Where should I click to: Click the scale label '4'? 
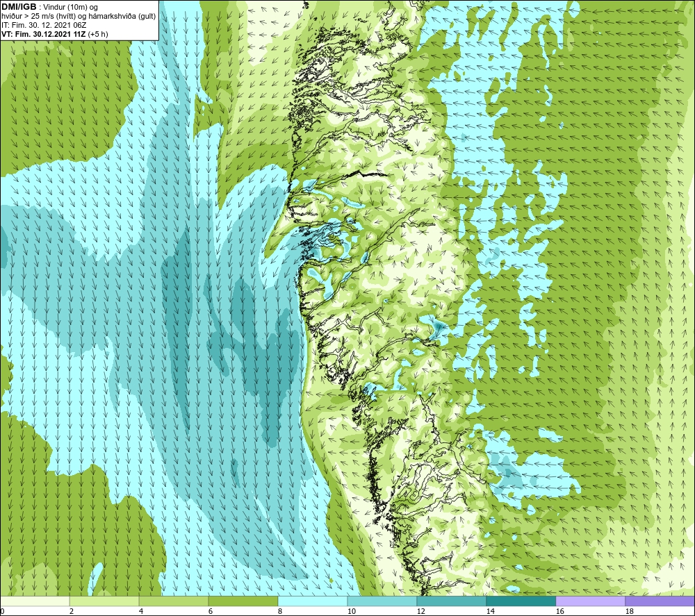tap(141, 612)
